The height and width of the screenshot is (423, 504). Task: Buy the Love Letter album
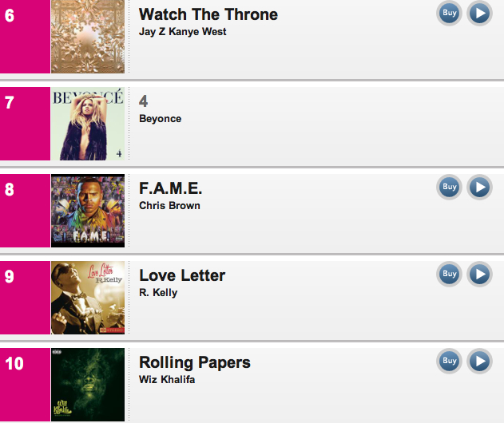coord(450,275)
